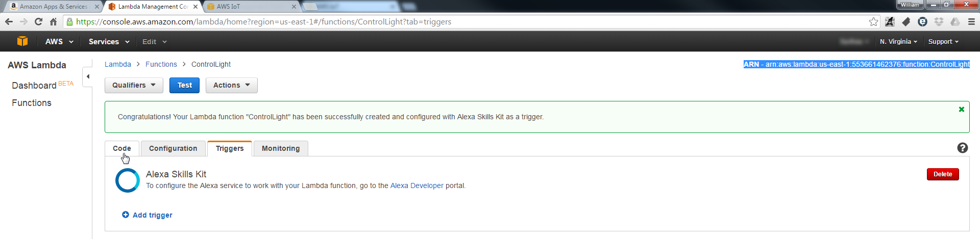Click the plus icon beside Add trigger
The height and width of the screenshot is (239, 980).
tap(126, 215)
